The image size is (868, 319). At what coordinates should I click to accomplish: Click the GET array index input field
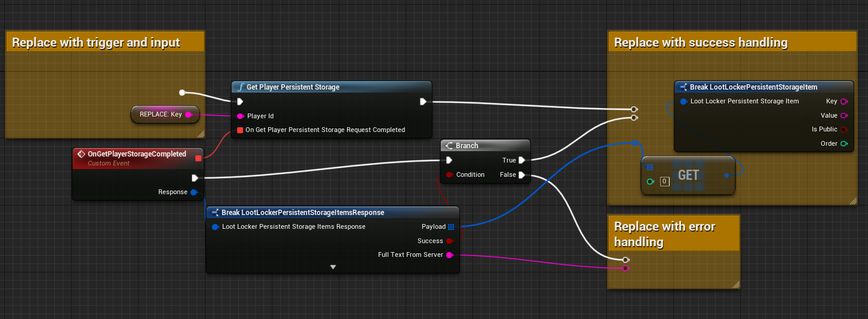click(x=664, y=182)
